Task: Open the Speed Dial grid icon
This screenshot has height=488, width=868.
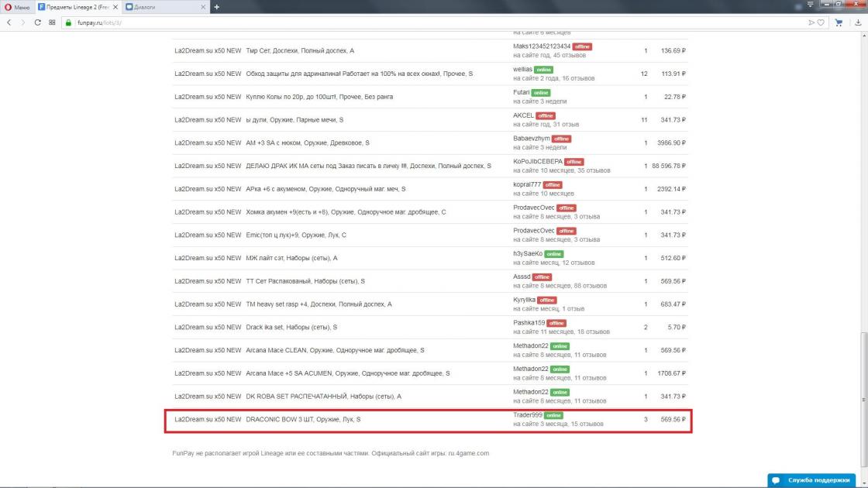Action: tap(52, 22)
